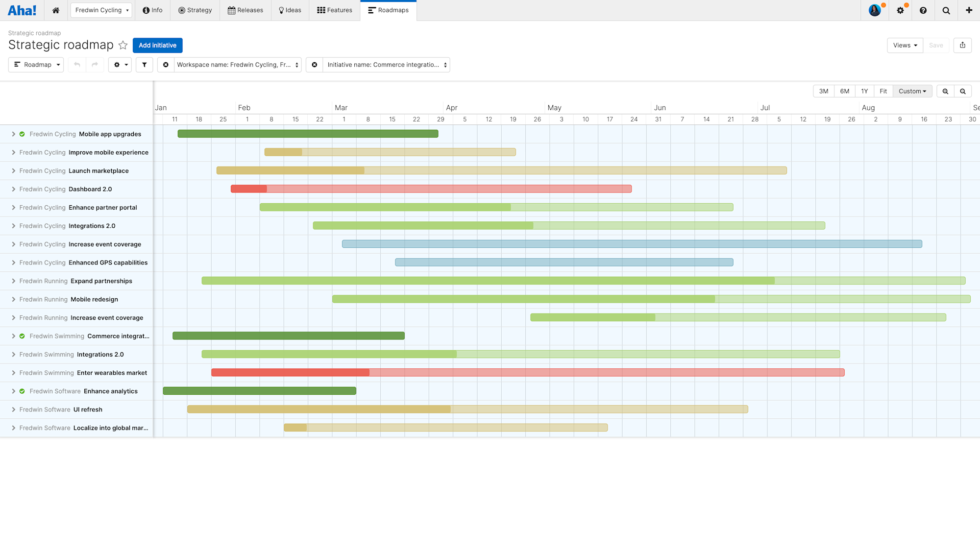
Task: Click the Add initiative button
Action: point(157,45)
